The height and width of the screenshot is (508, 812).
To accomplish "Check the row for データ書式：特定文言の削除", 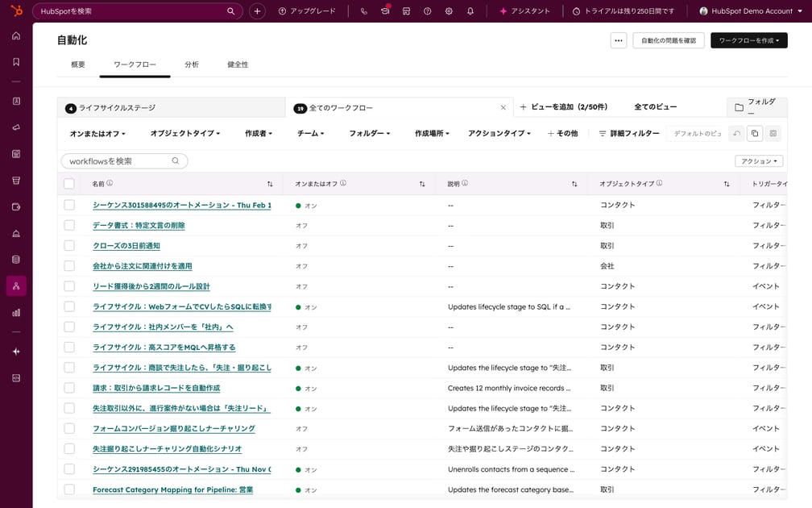I will coord(68,225).
